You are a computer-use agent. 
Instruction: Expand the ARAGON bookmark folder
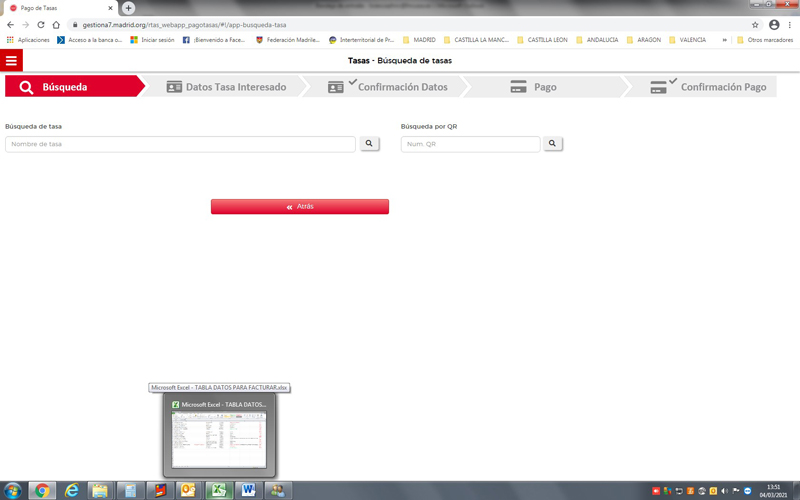coord(644,40)
